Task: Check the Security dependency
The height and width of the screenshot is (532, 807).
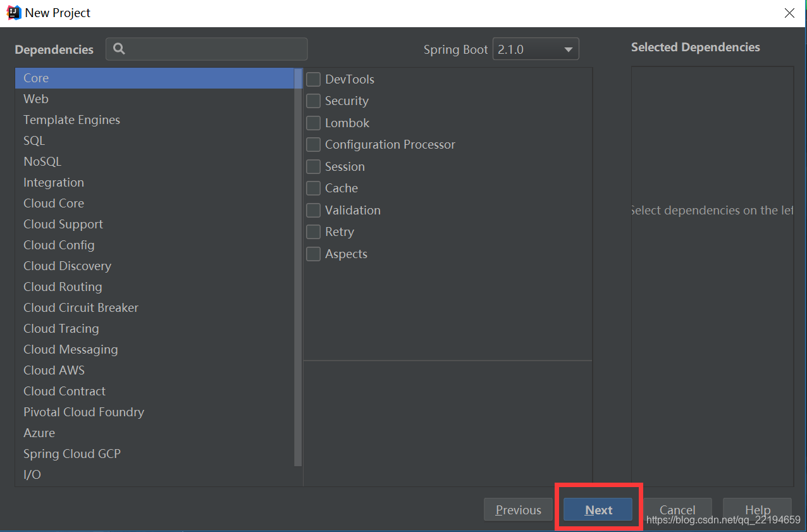Action: tap(313, 101)
